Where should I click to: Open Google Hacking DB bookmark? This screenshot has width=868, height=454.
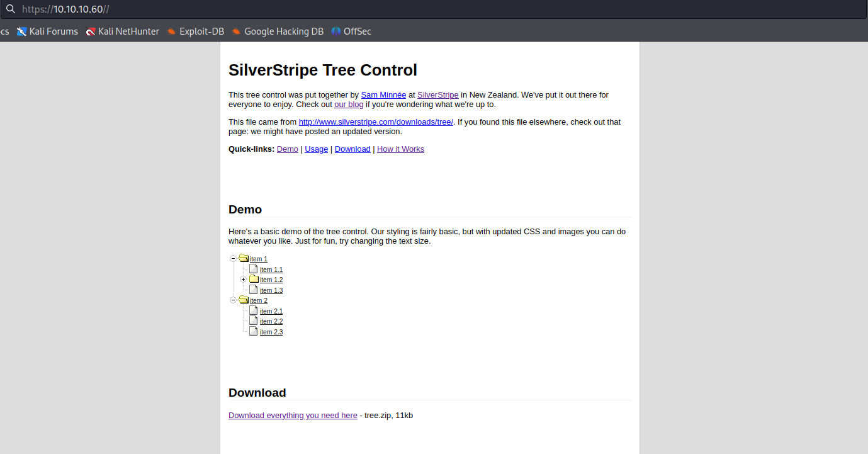pos(278,31)
